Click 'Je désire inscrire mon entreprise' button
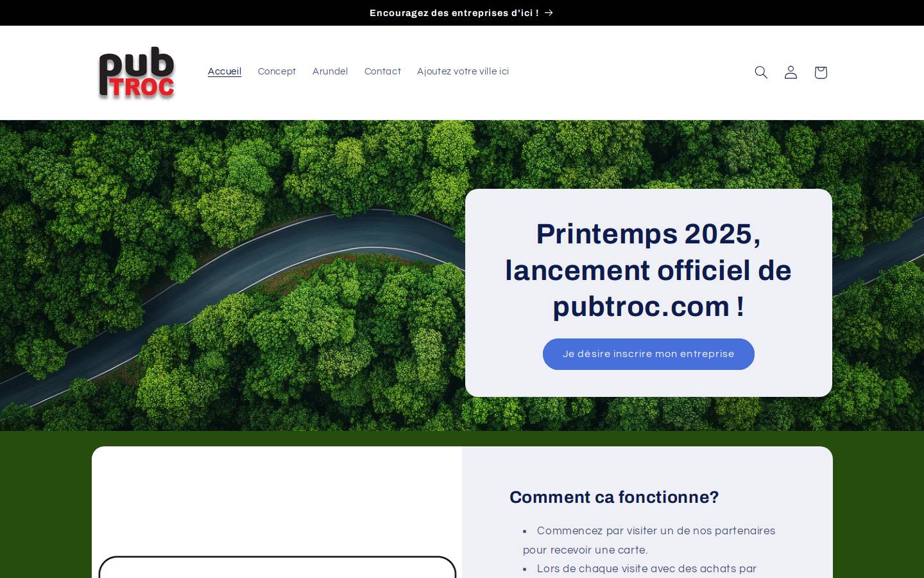924x578 pixels. 649,354
